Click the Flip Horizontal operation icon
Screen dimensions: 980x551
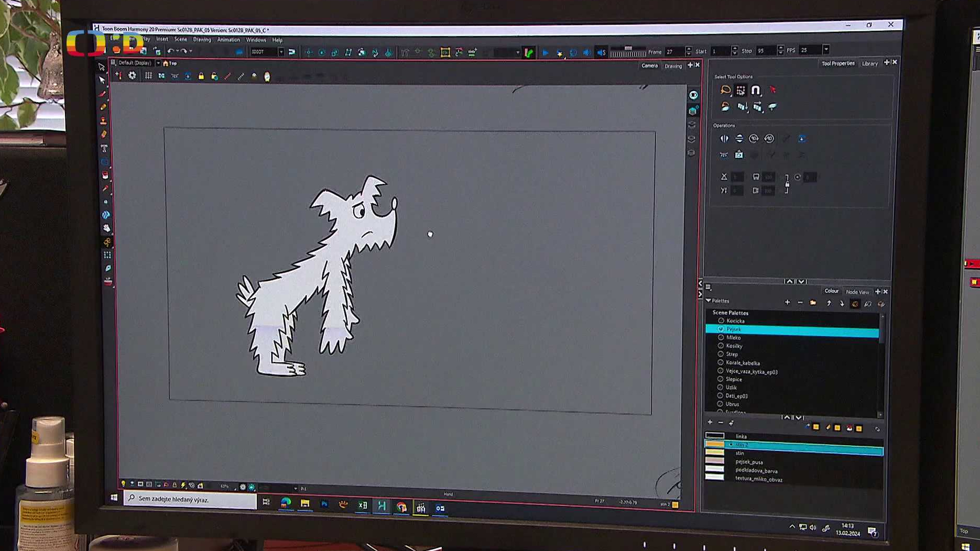pos(724,139)
